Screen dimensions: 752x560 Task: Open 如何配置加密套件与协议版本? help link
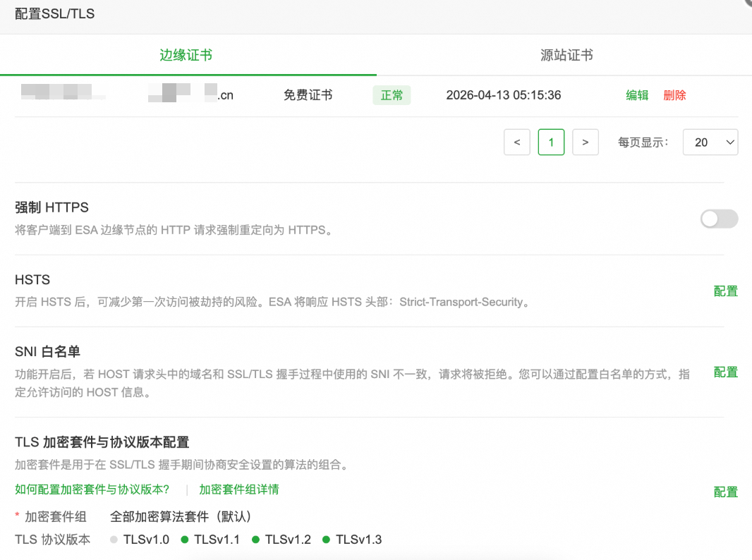[x=92, y=489]
